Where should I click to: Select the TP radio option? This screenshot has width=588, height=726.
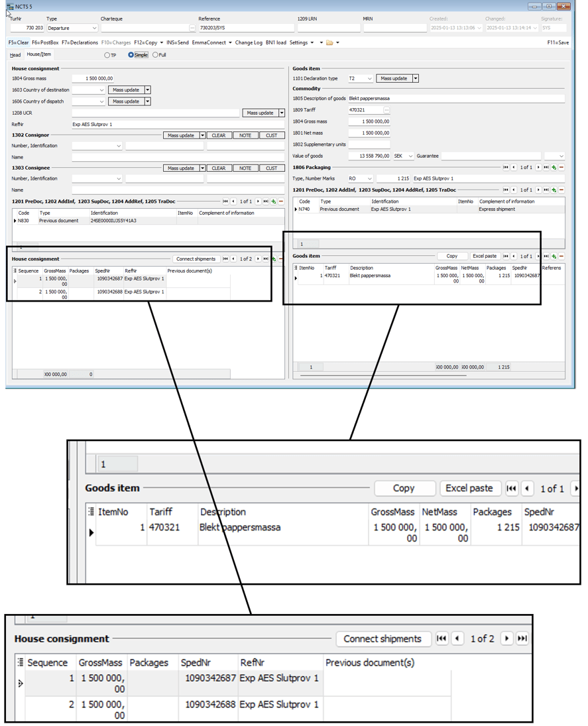click(x=107, y=55)
